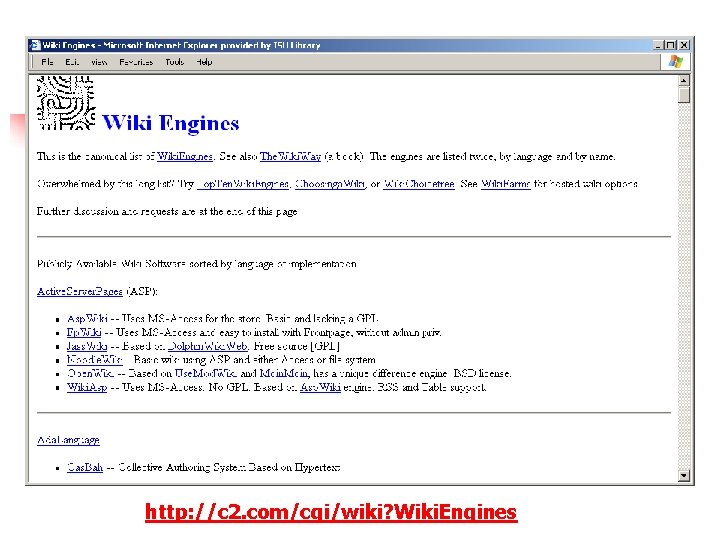Click the Windows flag logo icon
Viewport: 720px width, 540px height.
pyautogui.click(x=676, y=62)
